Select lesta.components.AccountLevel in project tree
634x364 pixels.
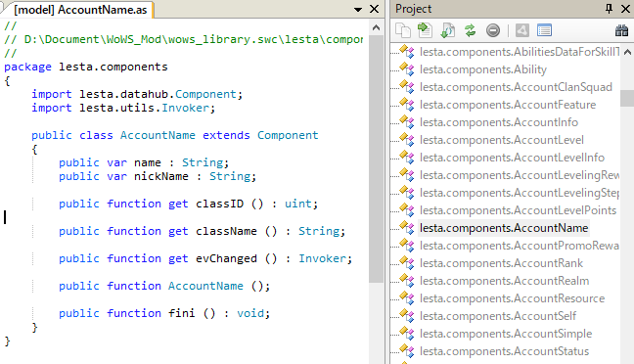(x=501, y=140)
